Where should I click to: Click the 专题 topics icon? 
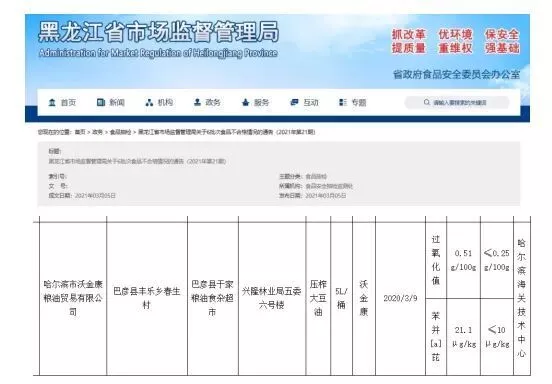(x=343, y=102)
